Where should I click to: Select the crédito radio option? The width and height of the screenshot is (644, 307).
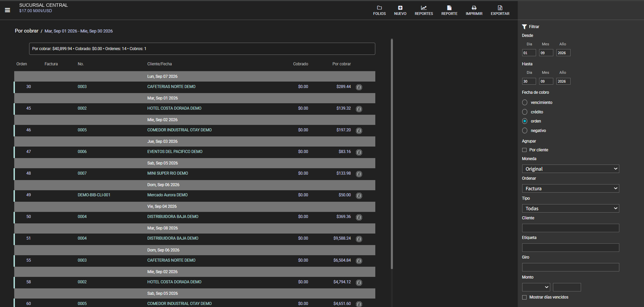click(525, 112)
